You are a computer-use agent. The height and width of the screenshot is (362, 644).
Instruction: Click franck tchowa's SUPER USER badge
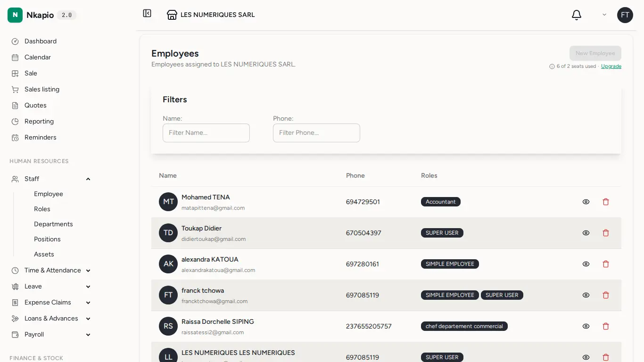coord(502,295)
